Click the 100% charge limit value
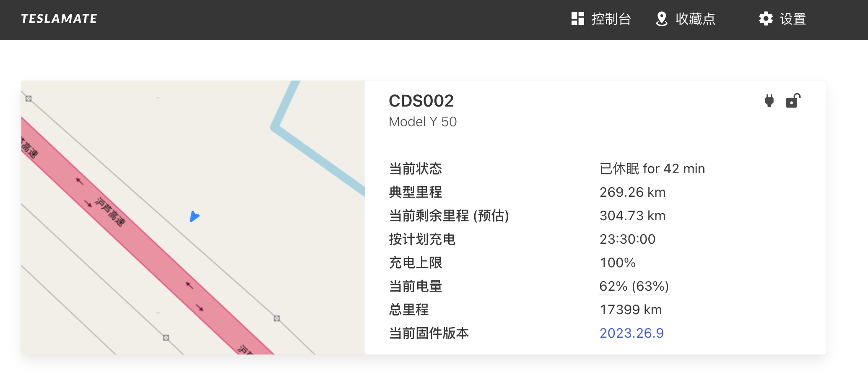The image size is (868, 391). tap(618, 263)
